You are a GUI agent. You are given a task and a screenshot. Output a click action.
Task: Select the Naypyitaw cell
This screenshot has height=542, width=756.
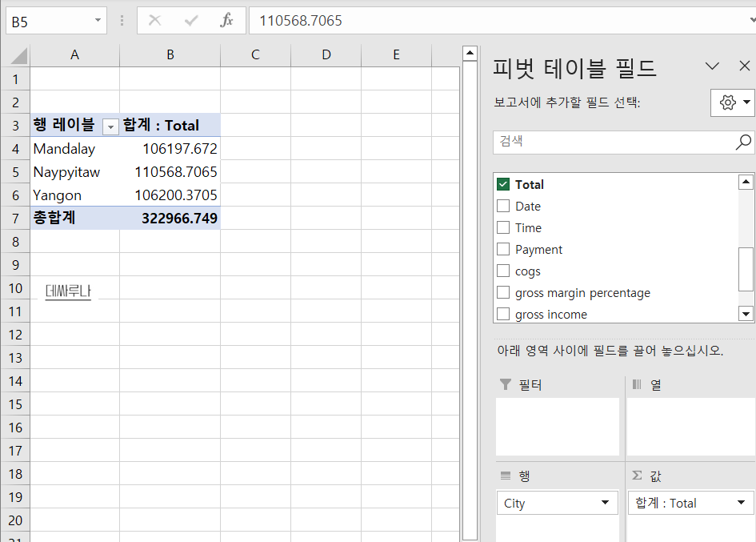[x=74, y=172]
